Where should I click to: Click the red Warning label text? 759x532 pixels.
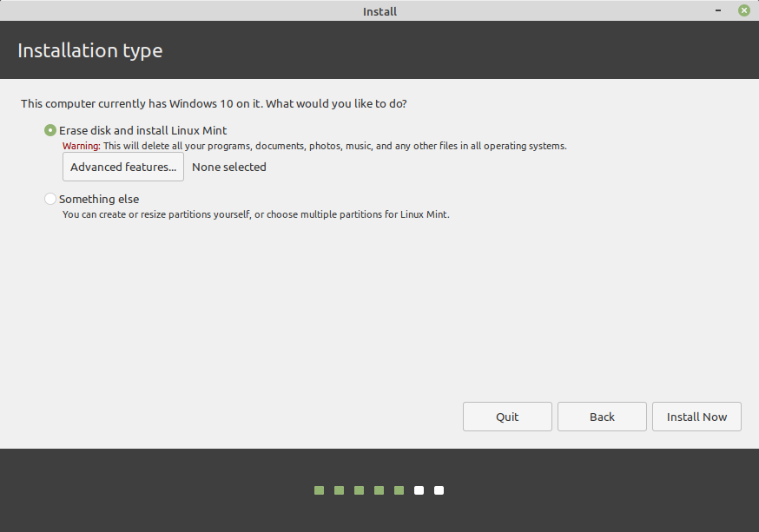[82, 146]
